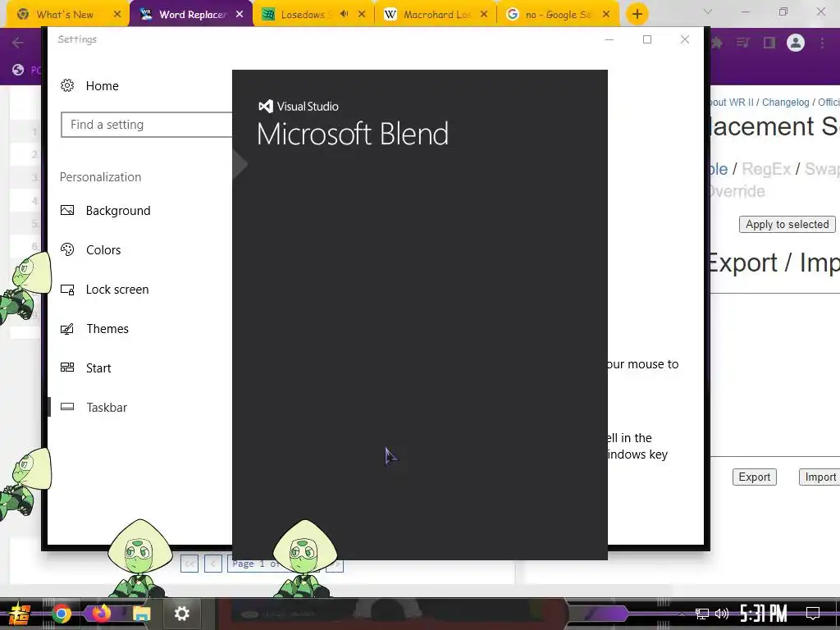Toggle the browser side panel icon
840x630 pixels.
click(x=769, y=43)
